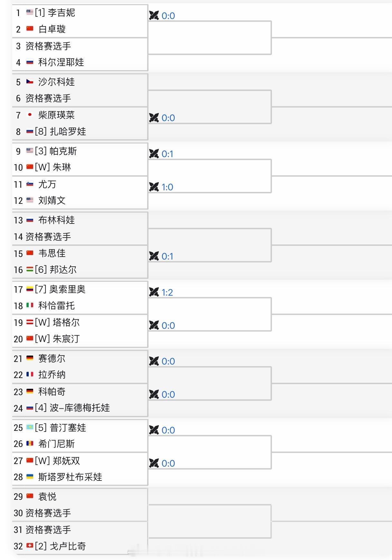392x560 pixels.
Task: Select player 科尔涅耶娃 in slot 4
Action: (x=61, y=62)
